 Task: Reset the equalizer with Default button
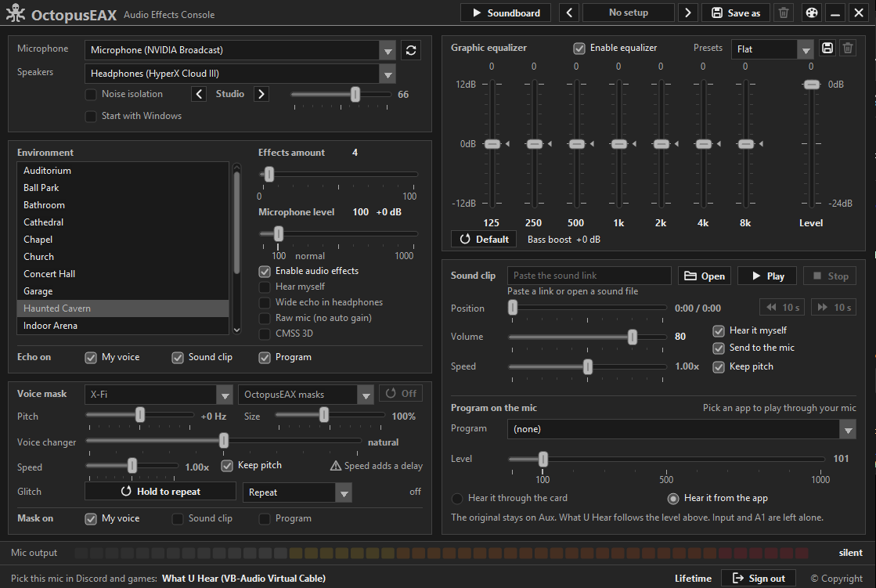(x=485, y=240)
